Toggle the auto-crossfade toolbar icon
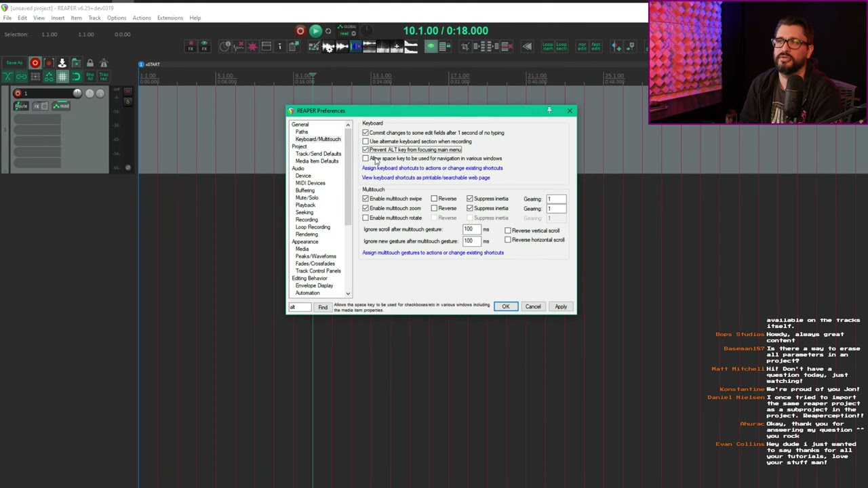868x488 pixels. tap(7, 77)
